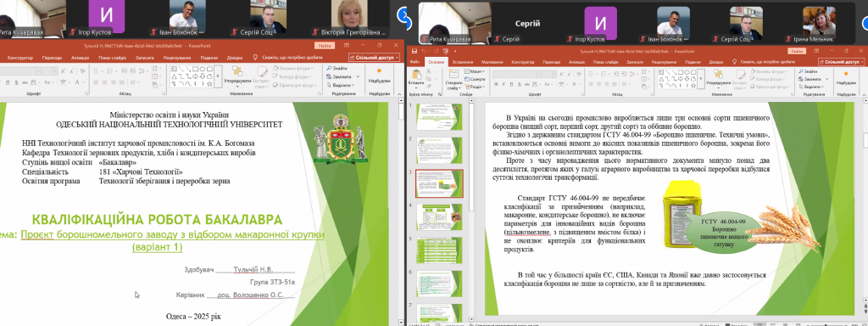This screenshot has width=868, height=326.
Task: Click the Format Painter brush in right window
Action: click(429, 87)
